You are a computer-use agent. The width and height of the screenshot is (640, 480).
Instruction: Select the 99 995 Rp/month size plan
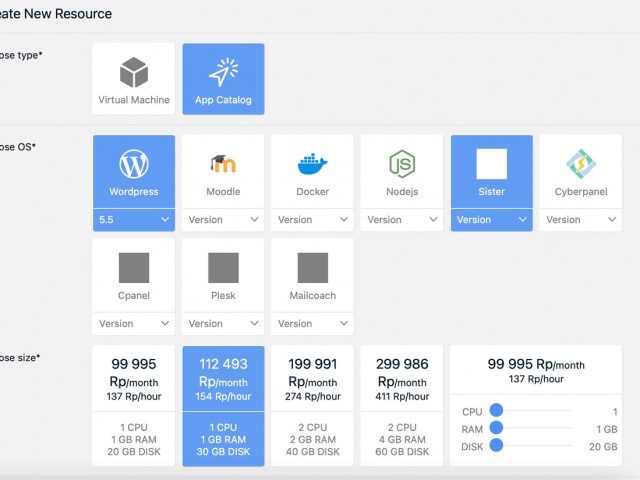[133, 405]
